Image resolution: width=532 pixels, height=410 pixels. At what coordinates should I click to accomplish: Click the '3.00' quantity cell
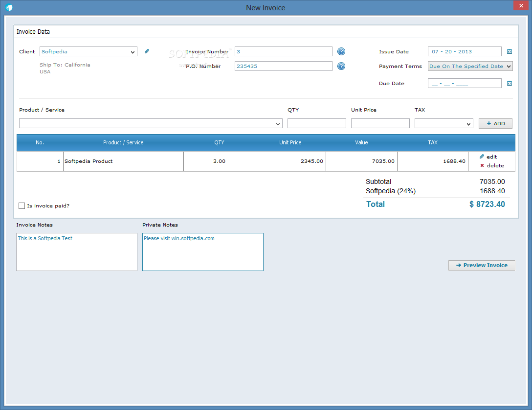[219, 161]
